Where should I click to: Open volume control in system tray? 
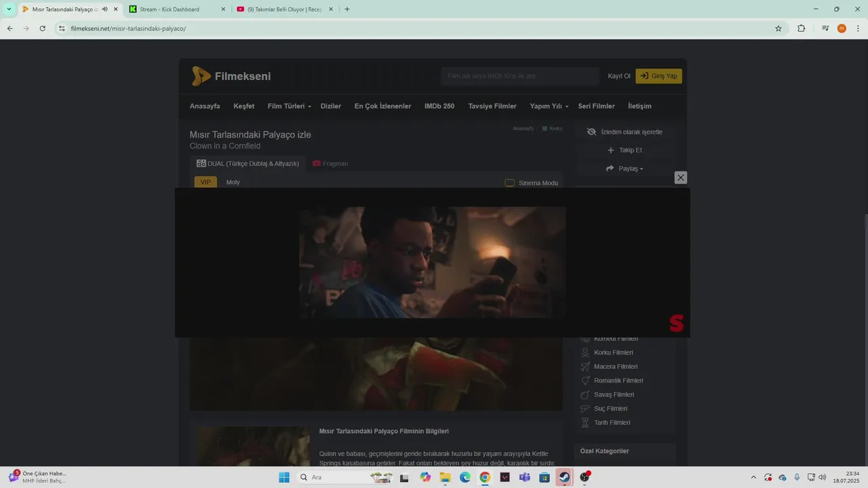823,477
